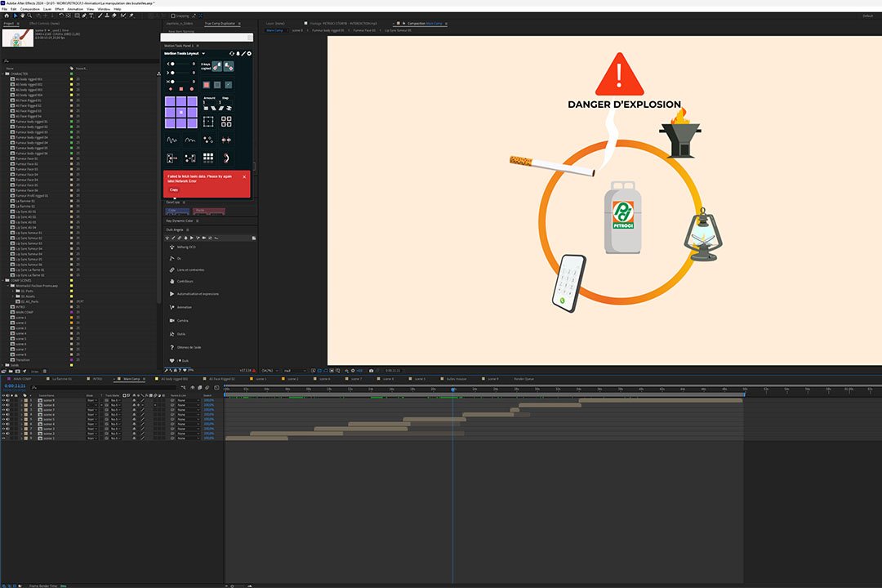Screen dimensions: 882x588
Task: Toggle the Snapping checkbox in toolbar
Action: coord(173,16)
